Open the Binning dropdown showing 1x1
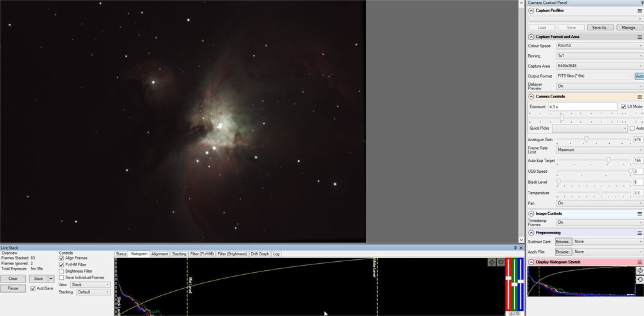 click(x=600, y=56)
